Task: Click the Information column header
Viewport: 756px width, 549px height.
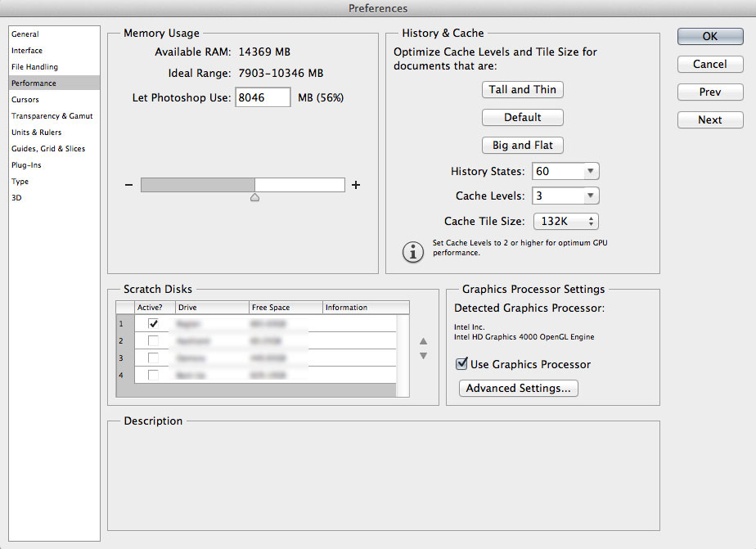Action: pyautogui.click(x=366, y=308)
